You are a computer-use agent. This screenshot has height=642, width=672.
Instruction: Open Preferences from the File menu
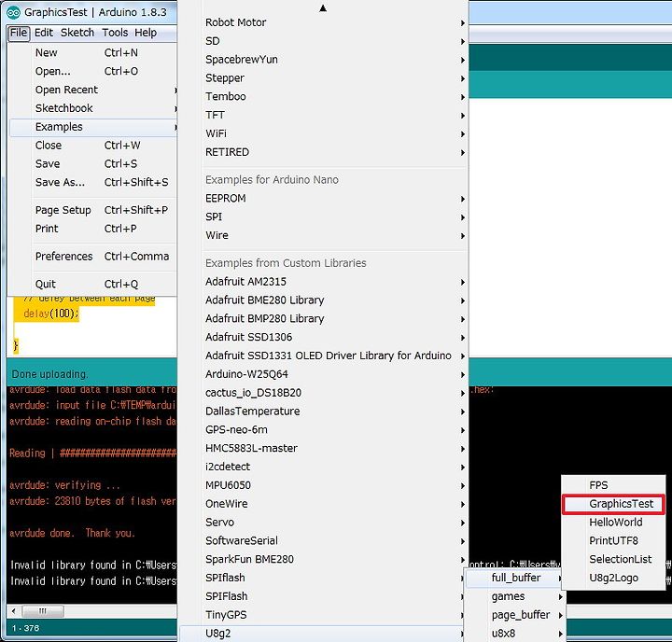(x=93, y=257)
